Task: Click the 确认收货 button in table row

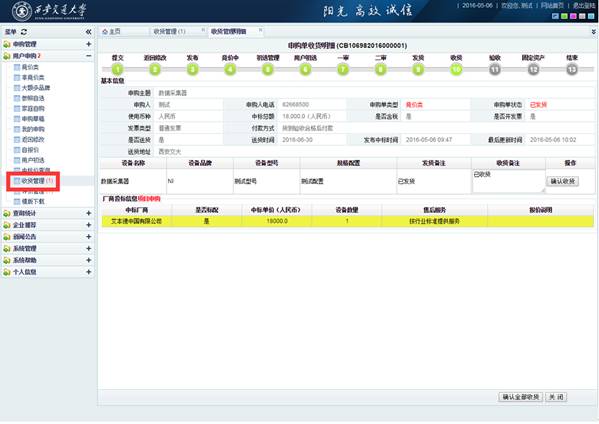Action: [x=563, y=181]
